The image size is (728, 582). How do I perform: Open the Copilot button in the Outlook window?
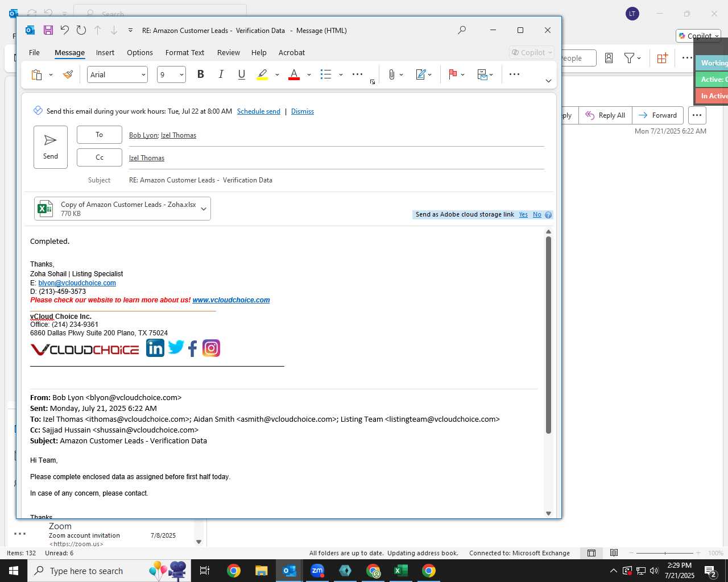click(699, 36)
